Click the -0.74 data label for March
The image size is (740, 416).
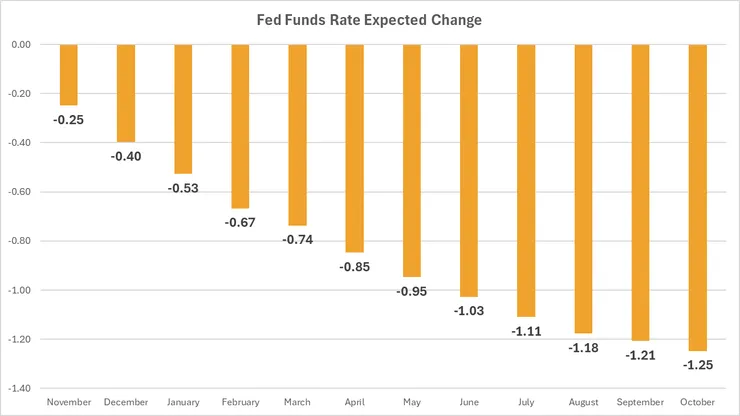coord(297,240)
